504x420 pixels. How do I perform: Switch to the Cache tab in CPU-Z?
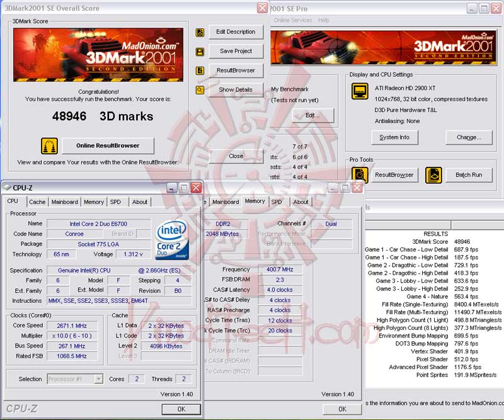click(37, 202)
